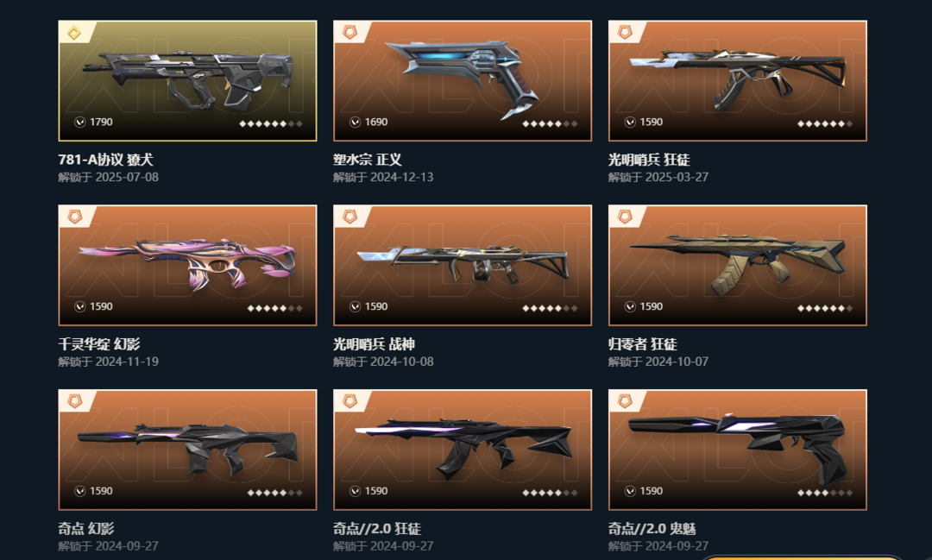The height and width of the screenshot is (560, 932).
Task: Click the 奇点//2.0 鬼魅 title text
Action: tap(652, 528)
